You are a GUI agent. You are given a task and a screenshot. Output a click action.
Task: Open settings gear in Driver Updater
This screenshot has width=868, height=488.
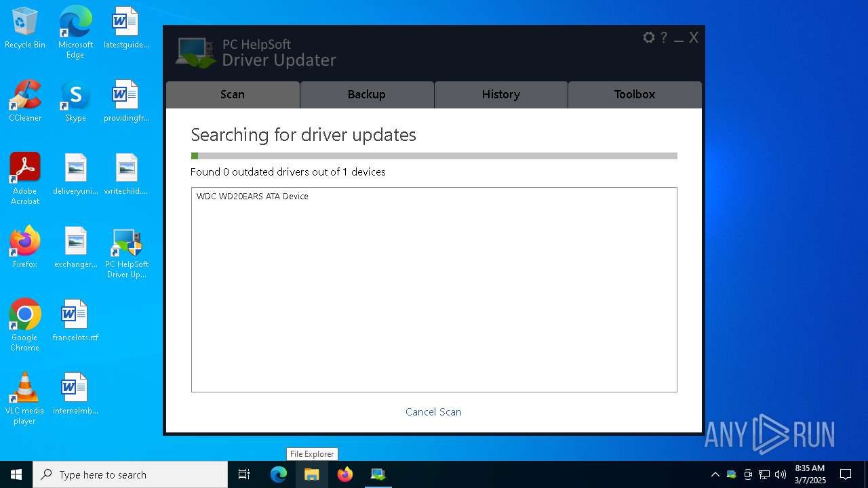point(649,37)
